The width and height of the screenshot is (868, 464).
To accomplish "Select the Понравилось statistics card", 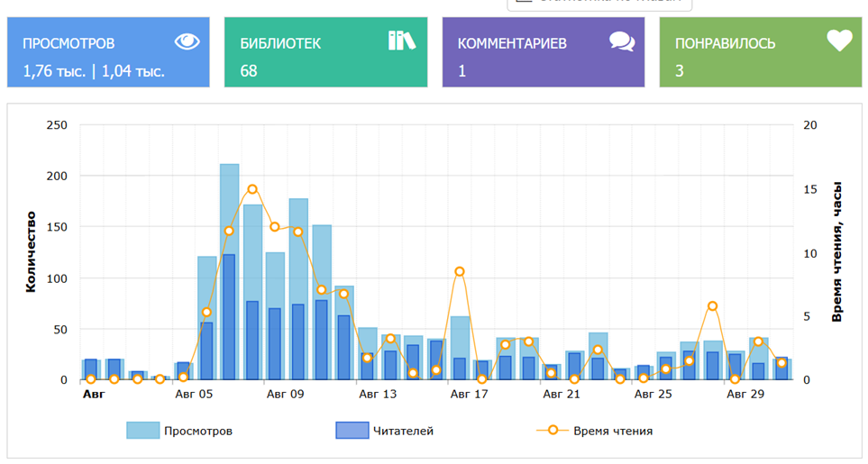I will (761, 56).
